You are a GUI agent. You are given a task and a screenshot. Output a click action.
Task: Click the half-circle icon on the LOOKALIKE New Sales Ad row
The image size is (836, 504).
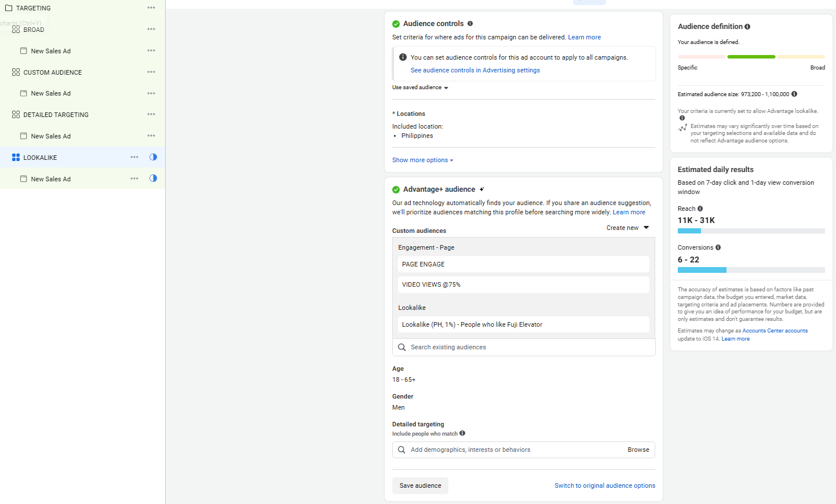point(153,178)
